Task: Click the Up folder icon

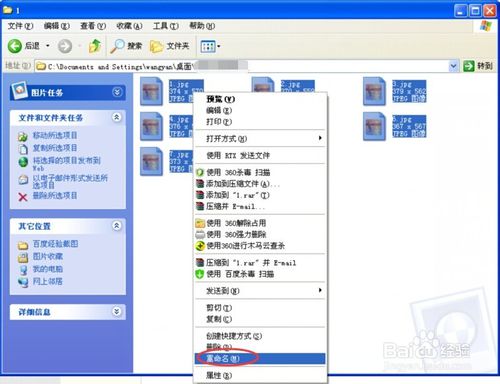Action: [x=95, y=46]
